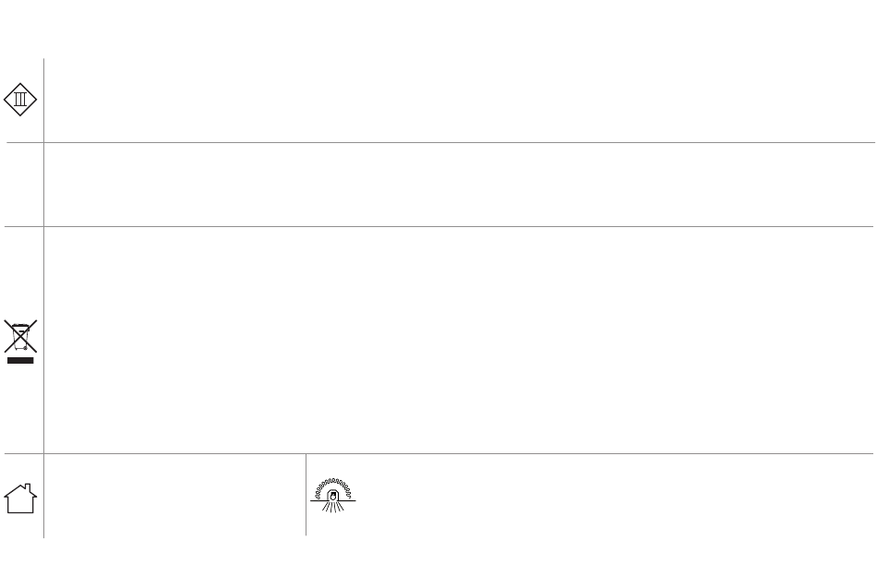This screenshot has width=877, height=588.
Task: Click the house indoor-use icon
Action: 20,498
